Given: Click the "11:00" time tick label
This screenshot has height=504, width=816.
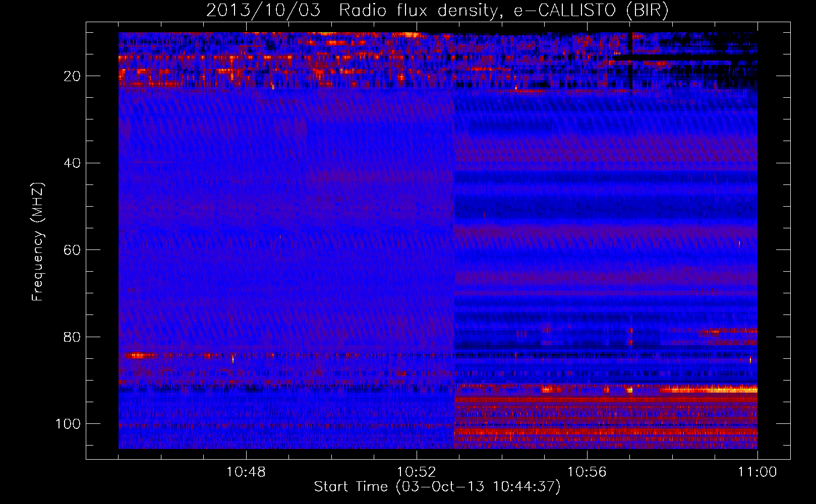Looking at the screenshot, I should pos(757,472).
